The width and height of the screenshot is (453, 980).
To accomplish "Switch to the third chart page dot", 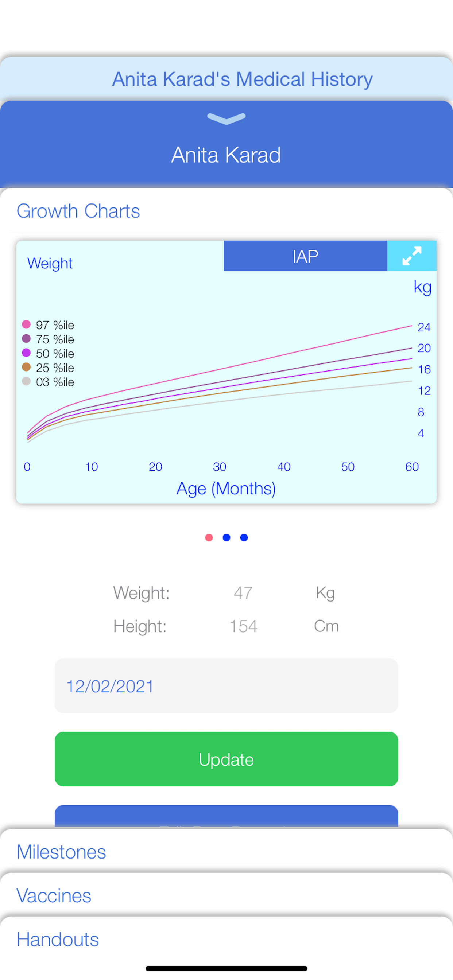I will pos(244,537).
